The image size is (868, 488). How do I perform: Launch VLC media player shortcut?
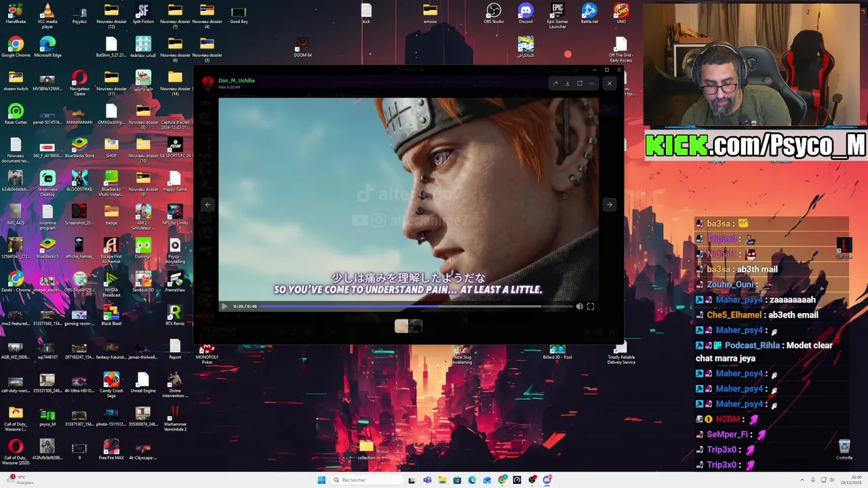(47, 16)
